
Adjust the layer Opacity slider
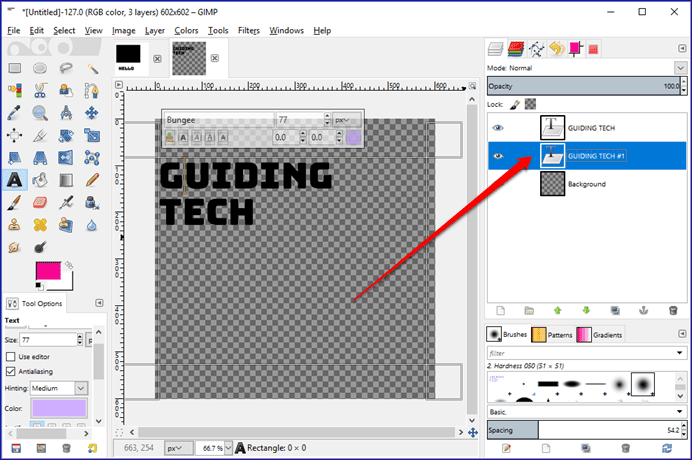pyautogui.click(x=584, y=86)
